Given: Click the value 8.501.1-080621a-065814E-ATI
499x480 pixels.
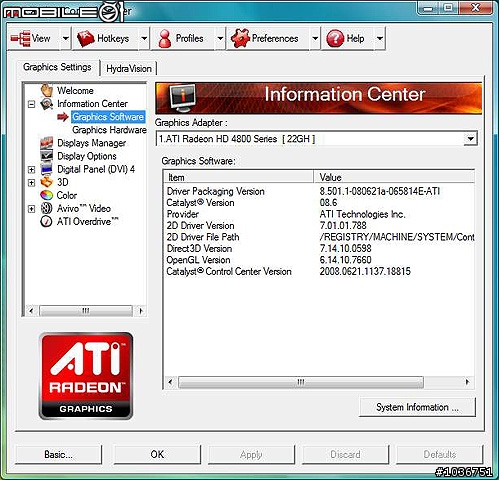Looking at the screenshot, I should click(x=380, y=191).
